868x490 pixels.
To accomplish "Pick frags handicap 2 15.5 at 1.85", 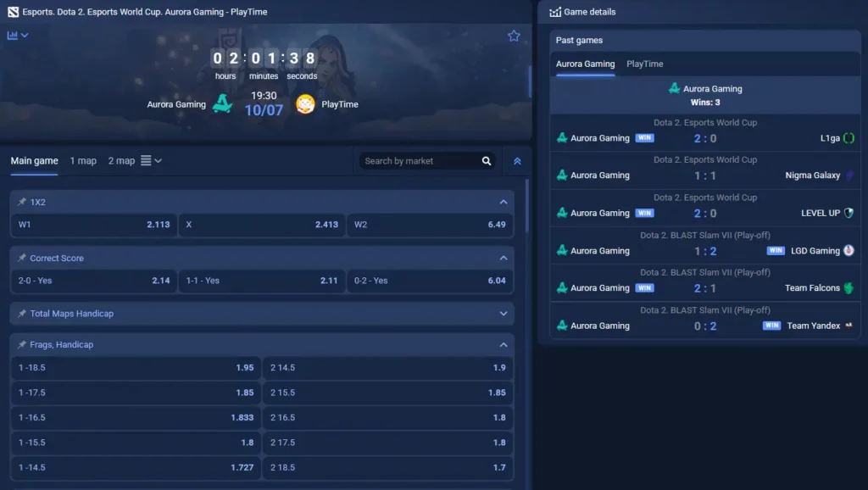I will (x=388, y=393).
